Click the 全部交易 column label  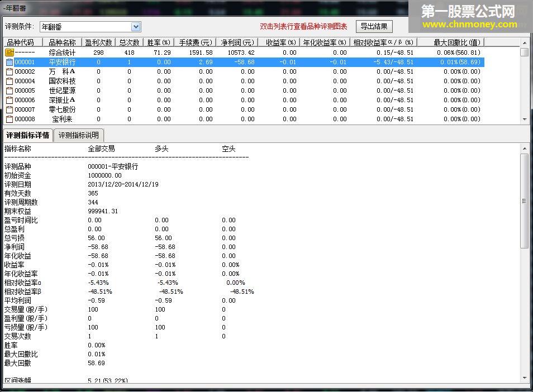(x=101, y=149)
